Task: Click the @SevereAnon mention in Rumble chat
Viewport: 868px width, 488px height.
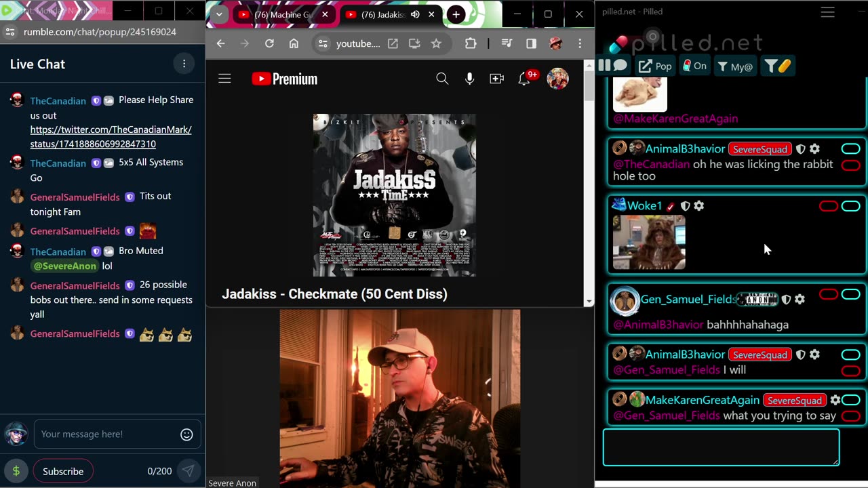Action: coord(65,266)
